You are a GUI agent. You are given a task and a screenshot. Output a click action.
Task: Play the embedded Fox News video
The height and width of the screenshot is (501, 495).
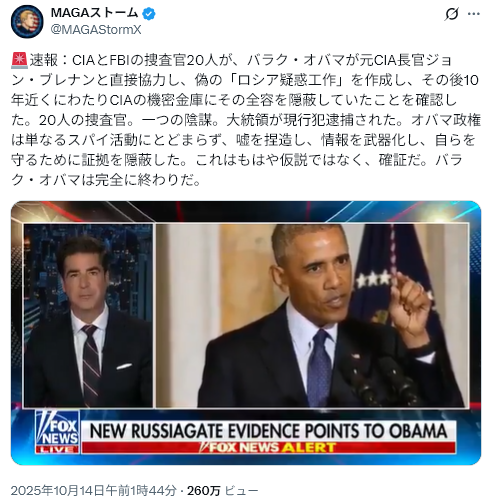pyautogui.click(x=246, y=333)
